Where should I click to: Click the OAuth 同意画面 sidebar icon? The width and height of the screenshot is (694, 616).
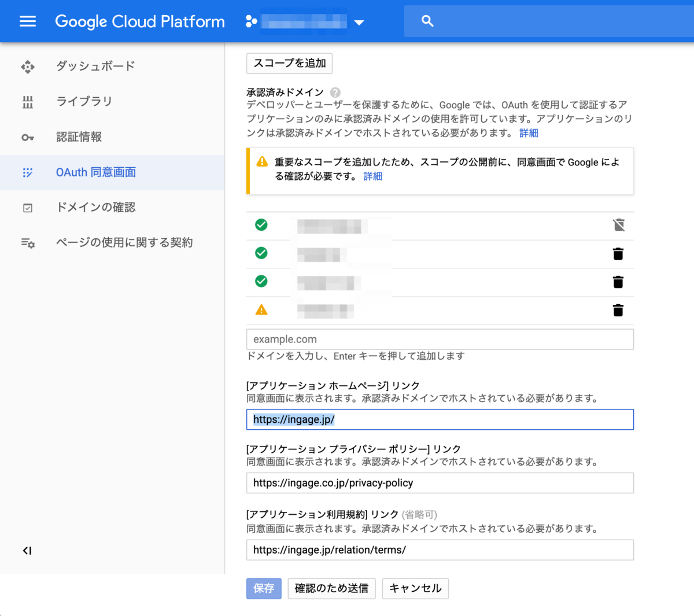coord(28,172)
